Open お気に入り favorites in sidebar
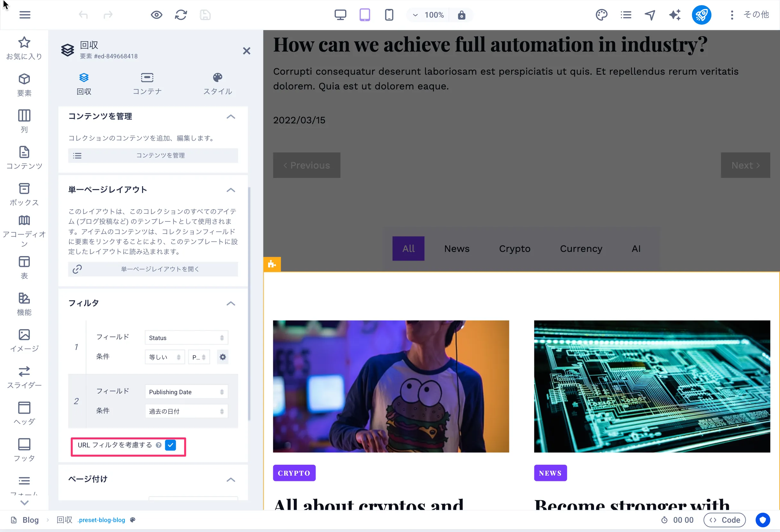The height and width of the screenshot is (532, 780). 24,48
